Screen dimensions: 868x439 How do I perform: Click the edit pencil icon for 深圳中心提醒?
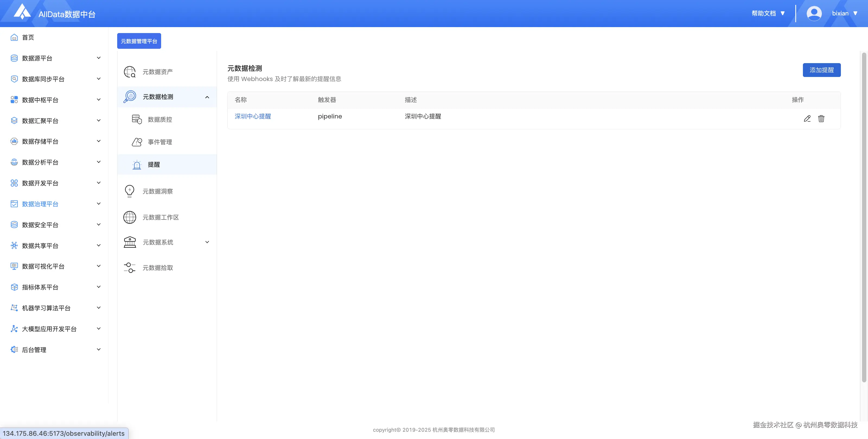(x=807, y=118)
